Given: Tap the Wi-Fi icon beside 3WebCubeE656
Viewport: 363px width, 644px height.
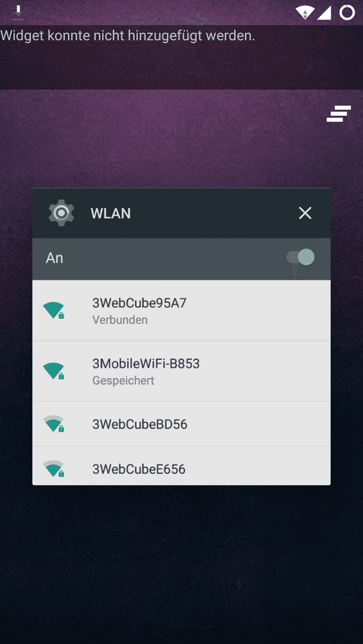Looking at the screenshot, I should pos(54,469).
